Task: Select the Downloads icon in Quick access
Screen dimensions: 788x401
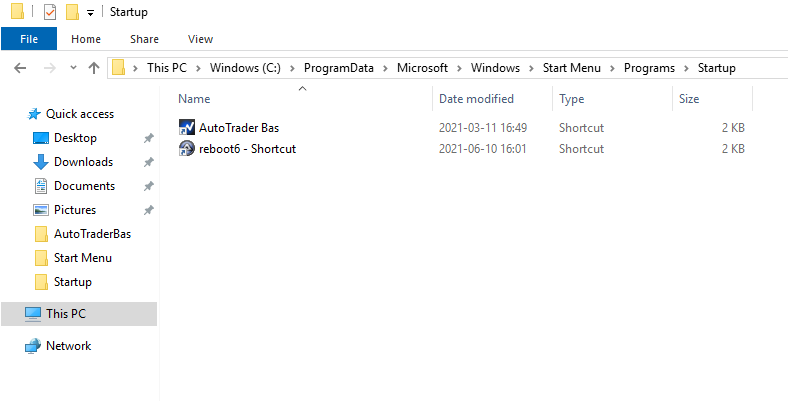Action: [41, 162]
